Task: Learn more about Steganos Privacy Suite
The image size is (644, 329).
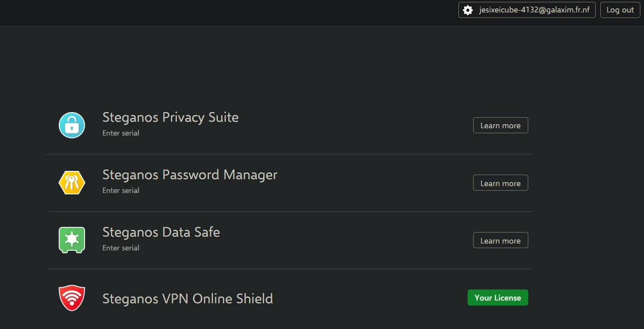Action: click(x=501, y=125)
